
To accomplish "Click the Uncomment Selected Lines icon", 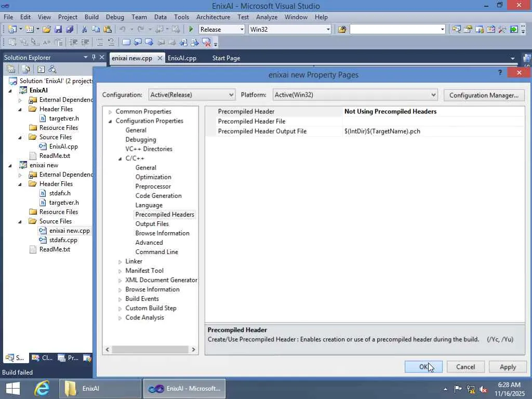I will coord(111,43).
